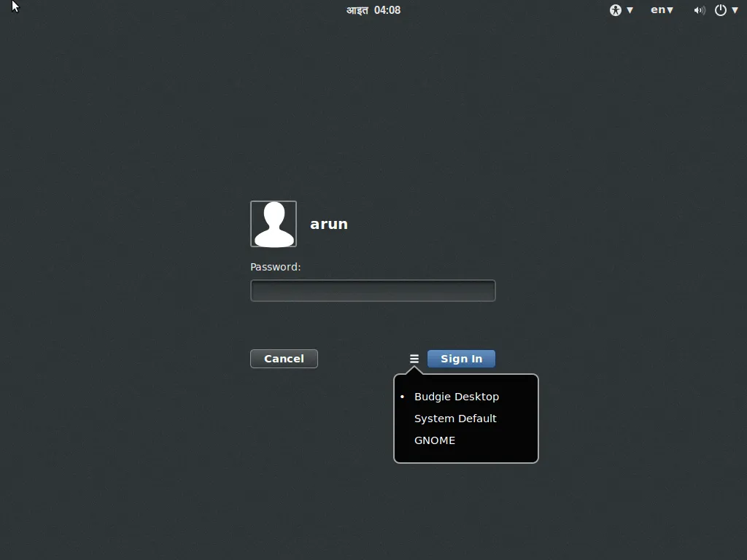Viewport: 747px width, 560px height.
Task: Click the 04:08 time in top bar
Action: (x=387, y=10)
